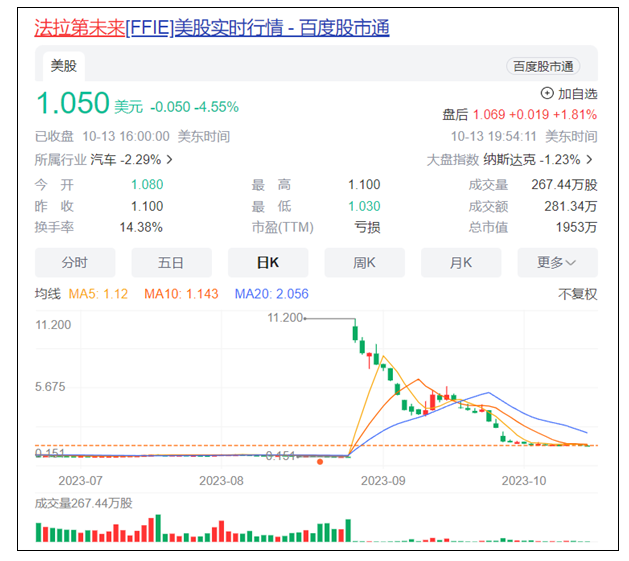The height and width of the screenshot is (561, 629).
Task: Click the 2023-09 date axis label
Action: 383,481
